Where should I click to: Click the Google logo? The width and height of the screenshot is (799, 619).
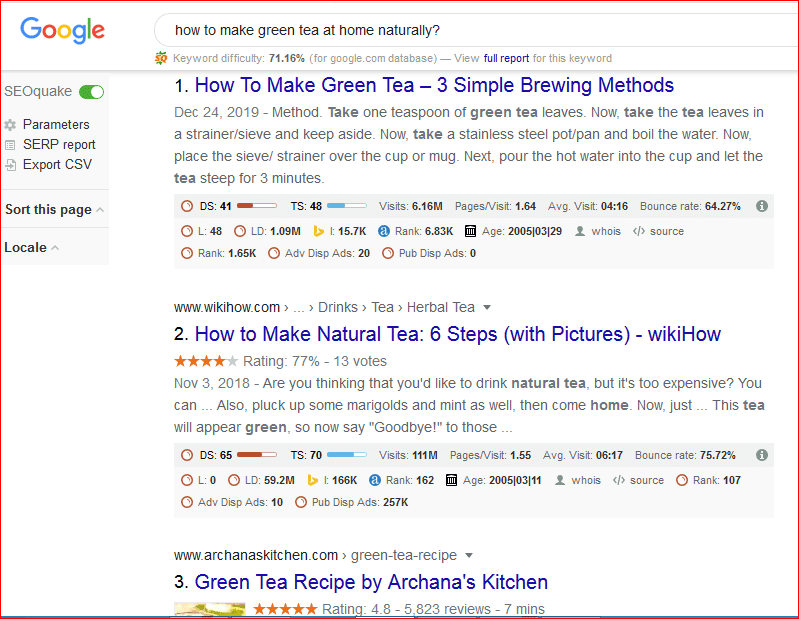pyautogui.click(x=62, y=30)
